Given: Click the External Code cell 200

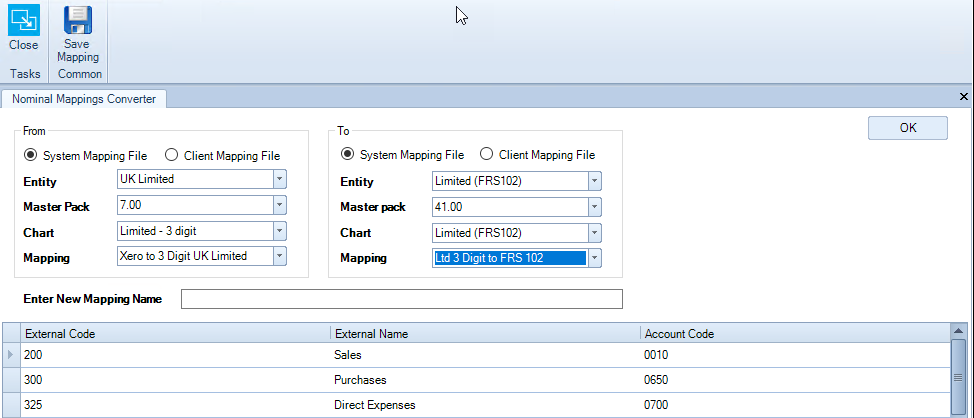Looking at the screenshot, I should (x=176, y=355).
